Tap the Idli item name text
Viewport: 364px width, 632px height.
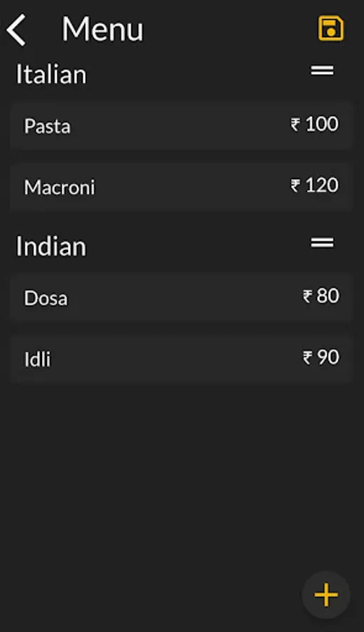37,359
